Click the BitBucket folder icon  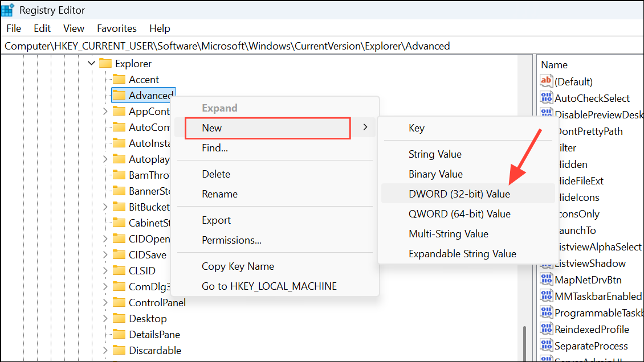tap(119, 207)
